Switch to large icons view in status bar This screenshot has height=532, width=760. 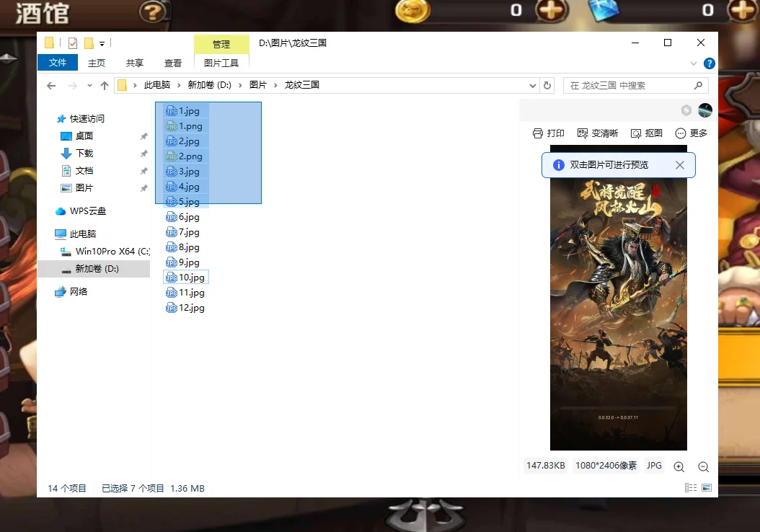(x=707, y=488)
